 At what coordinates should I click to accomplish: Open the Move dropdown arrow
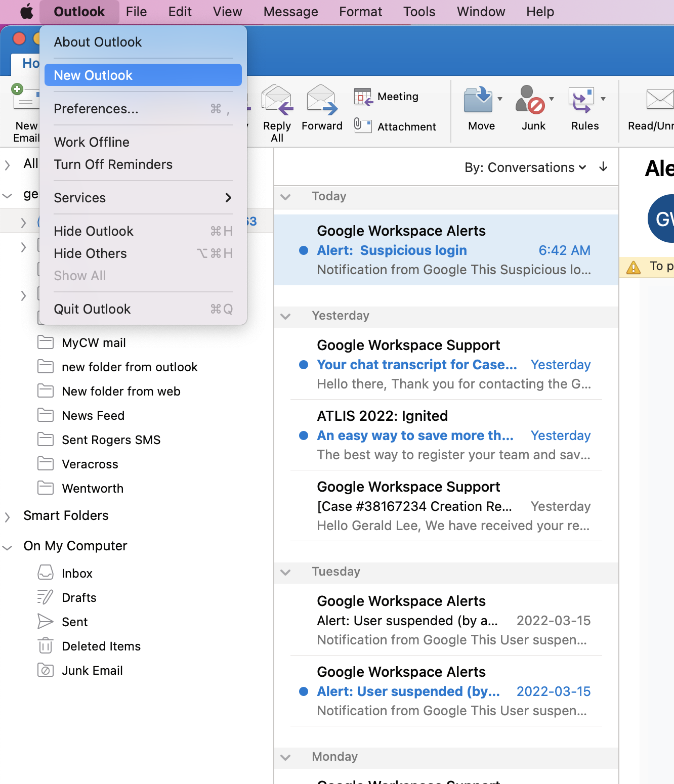pos(500,99)
